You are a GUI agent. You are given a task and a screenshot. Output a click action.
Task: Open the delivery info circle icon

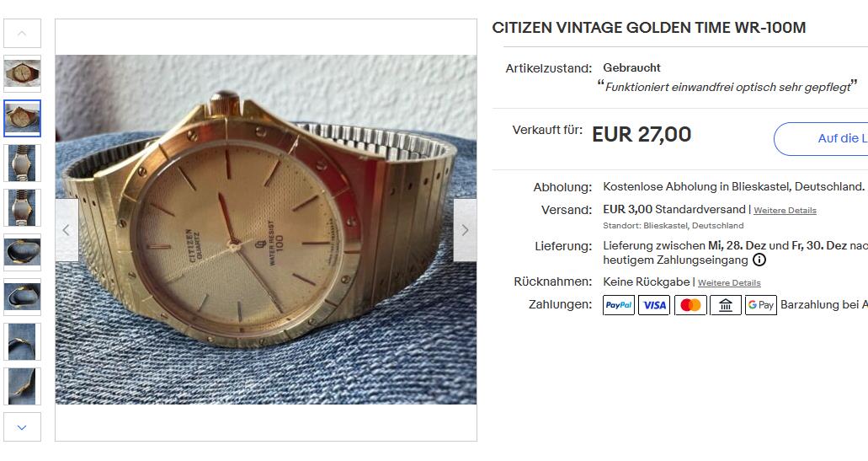(x=759, y=260)
